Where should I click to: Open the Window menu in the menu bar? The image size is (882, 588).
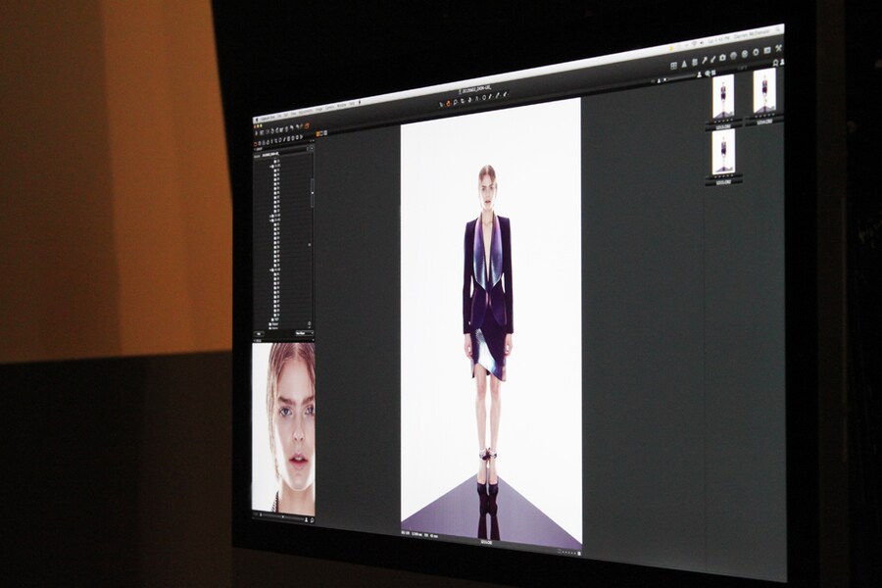pos(341,105)
